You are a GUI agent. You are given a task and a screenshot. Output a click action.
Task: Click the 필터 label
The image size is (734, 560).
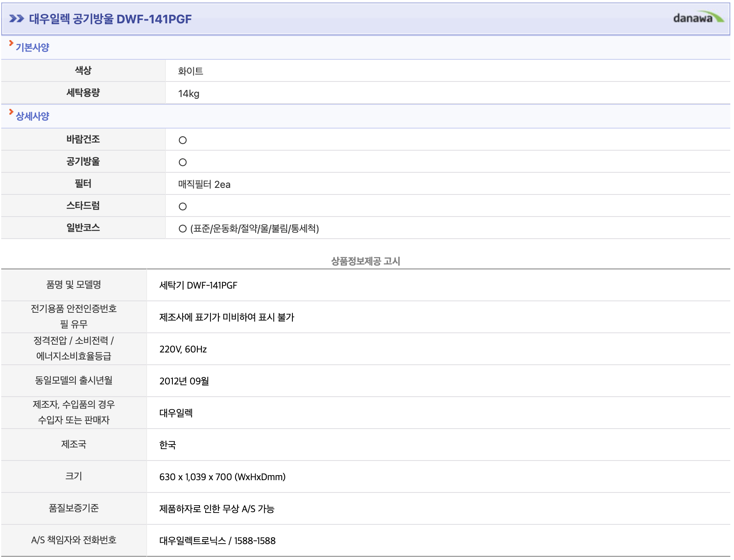[x=83, y=183]
